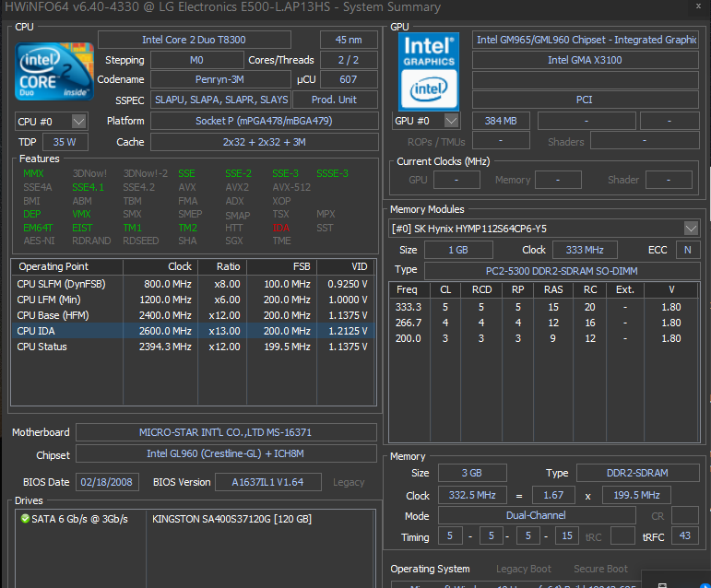
Task: Click the PC2-5300 DDR2-SDRAM SO-DIMM type field
Action: (x=562, y=271)
